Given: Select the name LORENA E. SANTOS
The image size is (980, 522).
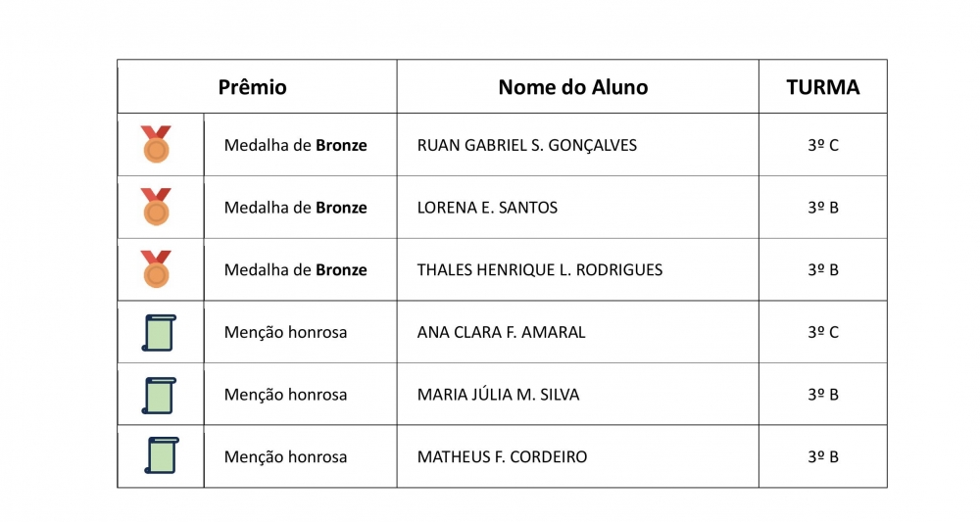Looking at the screenshot, I should pos(487,208).
